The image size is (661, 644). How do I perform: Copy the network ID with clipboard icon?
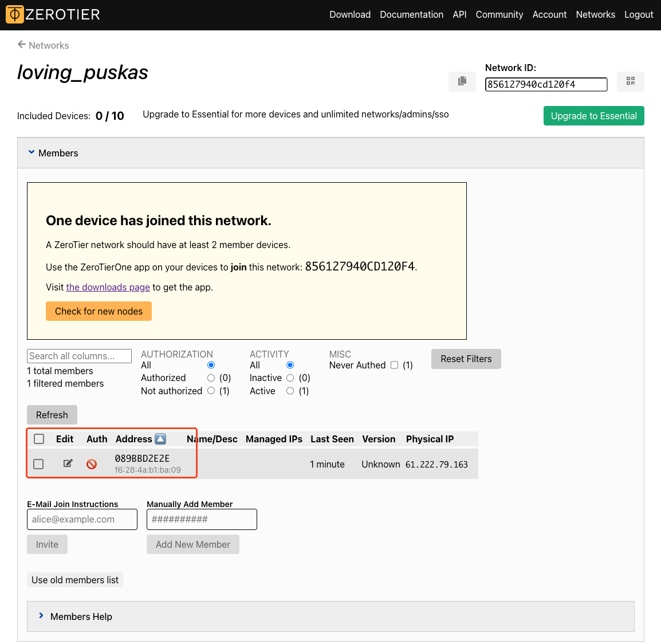pyautogui.click(x=462, y=81)
